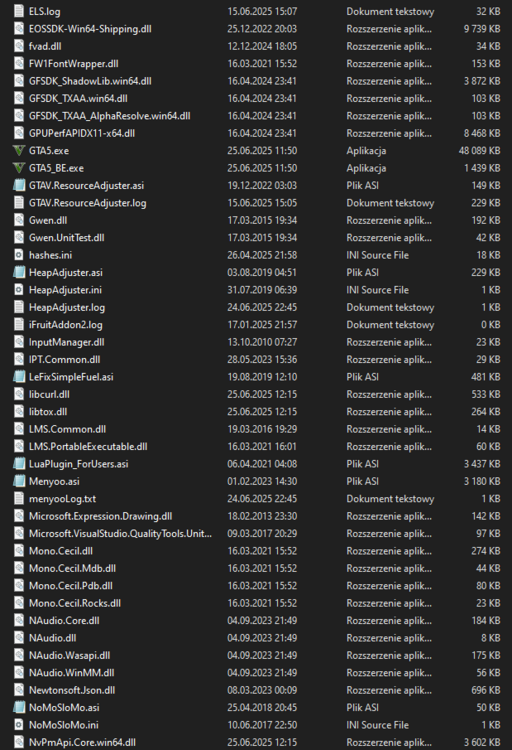The image size is (512, 750).
Task: Click the date 25.12.2022 20:03
Action: click(x=262, y=29)
